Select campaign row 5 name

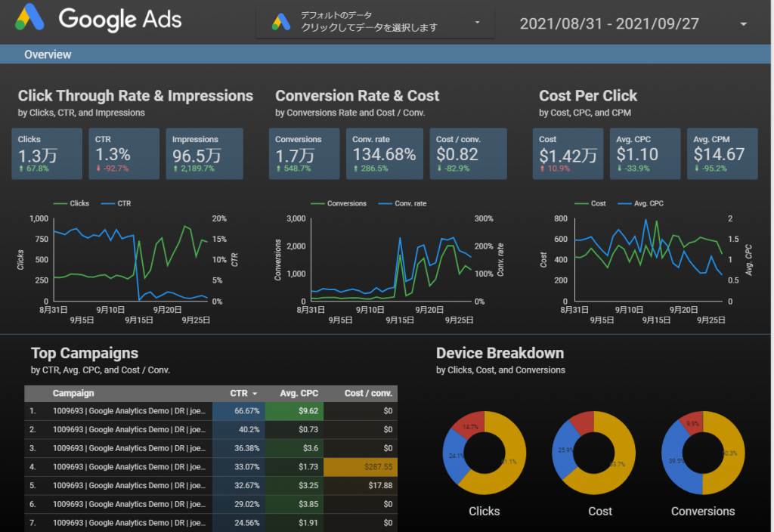pyautogui.click(x=129, y=486)
